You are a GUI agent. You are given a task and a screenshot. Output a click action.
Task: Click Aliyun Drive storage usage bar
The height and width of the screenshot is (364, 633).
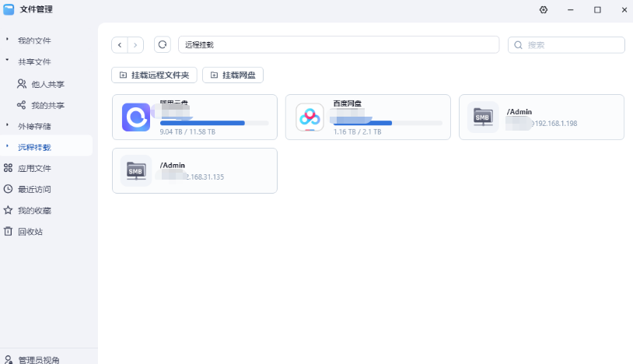[x=214, y=123]
